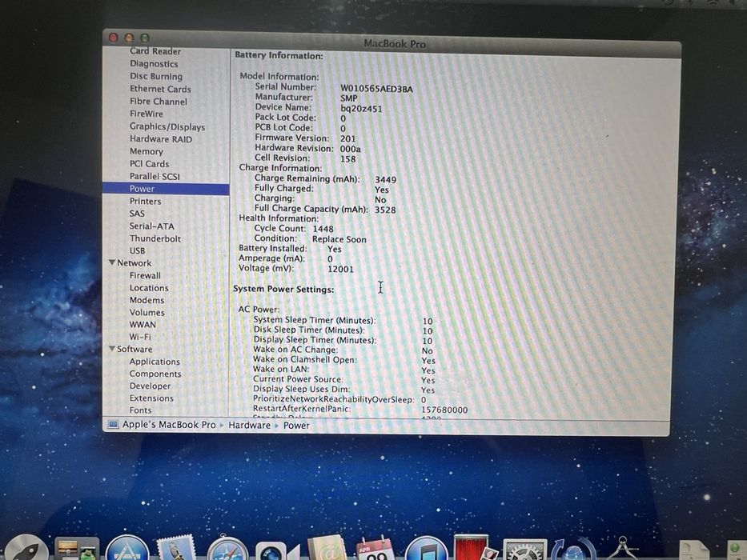Click the MacBook Pro window title
This screenshot has width=747, height=560.
click(395, 44)
